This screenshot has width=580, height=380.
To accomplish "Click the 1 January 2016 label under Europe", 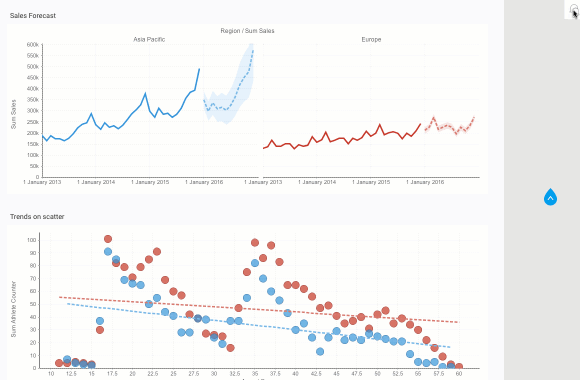I will (425, 182).
